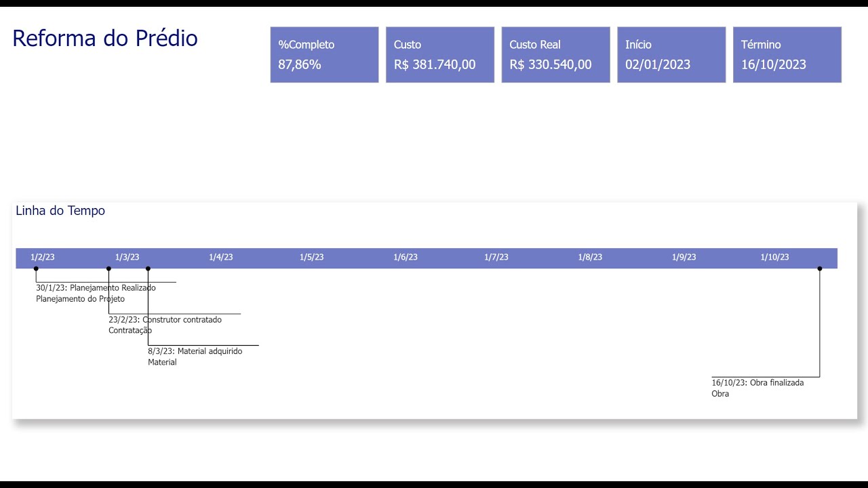This screenshot has height=488, width=868.
Task: Select the Início 02/01/2023 card
Action: click(671, 55)
